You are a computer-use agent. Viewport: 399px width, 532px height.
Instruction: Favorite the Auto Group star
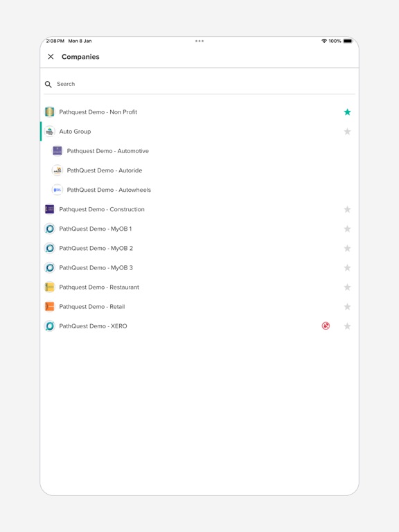pyautogui.click(x=347, y=132)
